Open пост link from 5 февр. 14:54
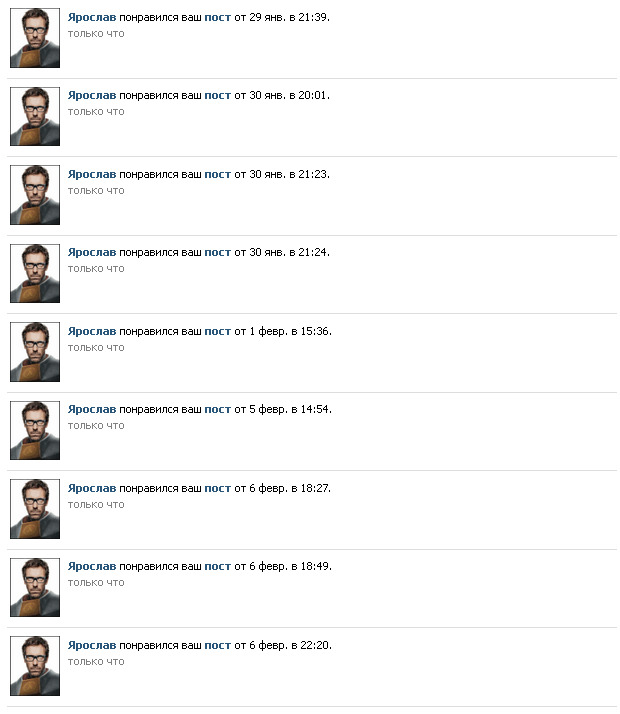620x714 pixels. (x=218, y=410)
